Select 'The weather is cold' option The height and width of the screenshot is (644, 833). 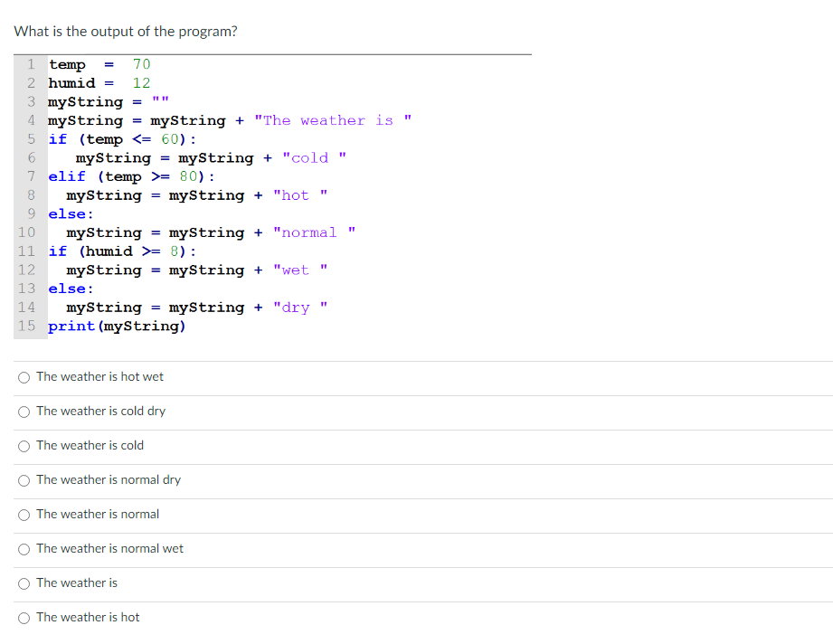24,446
